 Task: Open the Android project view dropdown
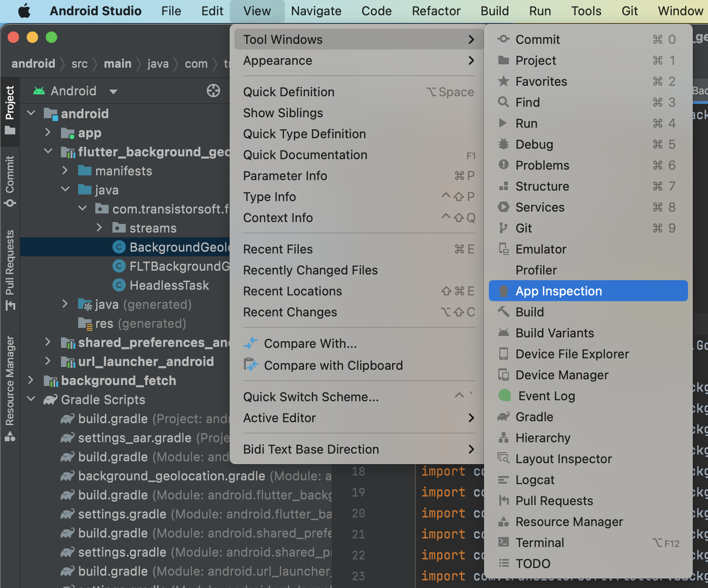click(x=113, y=91)
